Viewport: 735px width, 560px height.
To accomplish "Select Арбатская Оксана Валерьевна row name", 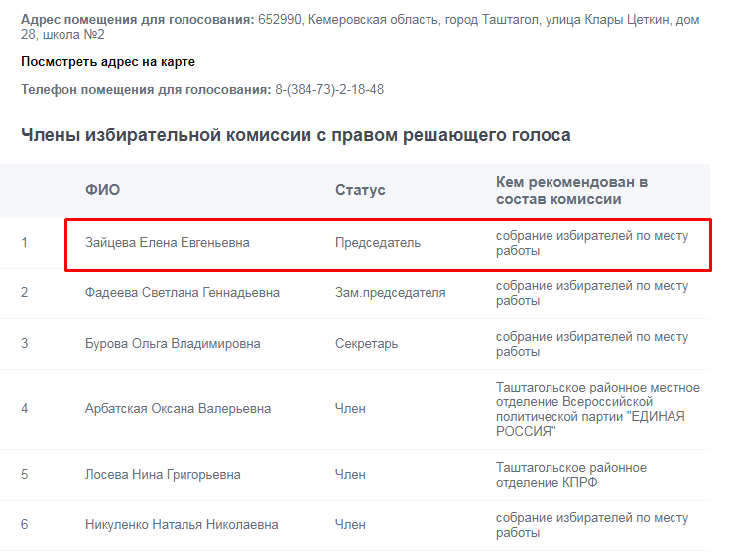I will point(178,409).
